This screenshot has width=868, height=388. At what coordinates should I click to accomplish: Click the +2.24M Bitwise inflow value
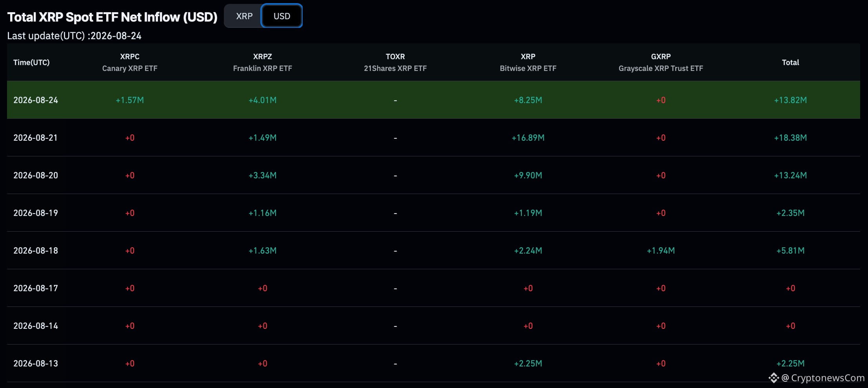click(x=528, y=250)
